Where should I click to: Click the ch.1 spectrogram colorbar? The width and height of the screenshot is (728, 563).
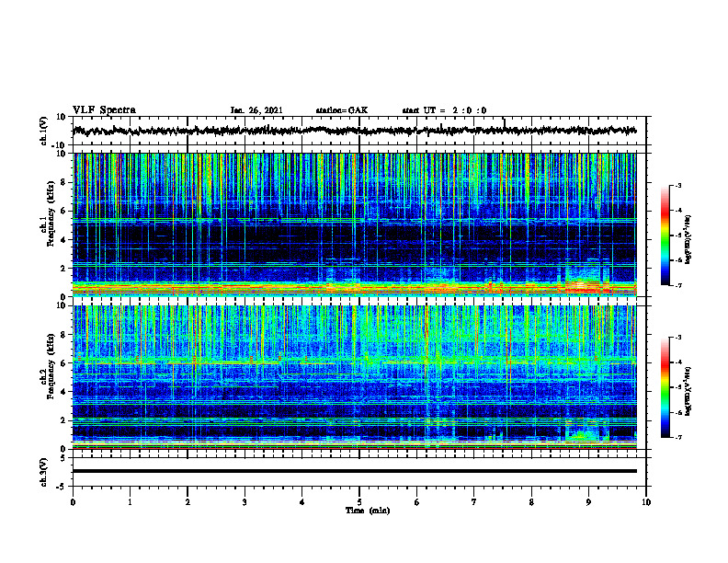point(665,235)
